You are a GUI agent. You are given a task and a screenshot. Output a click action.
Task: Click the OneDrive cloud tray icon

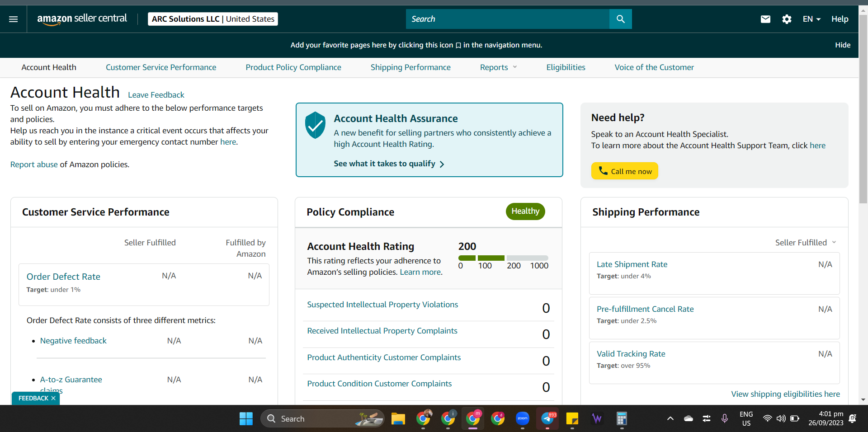(x=689, y=419)
